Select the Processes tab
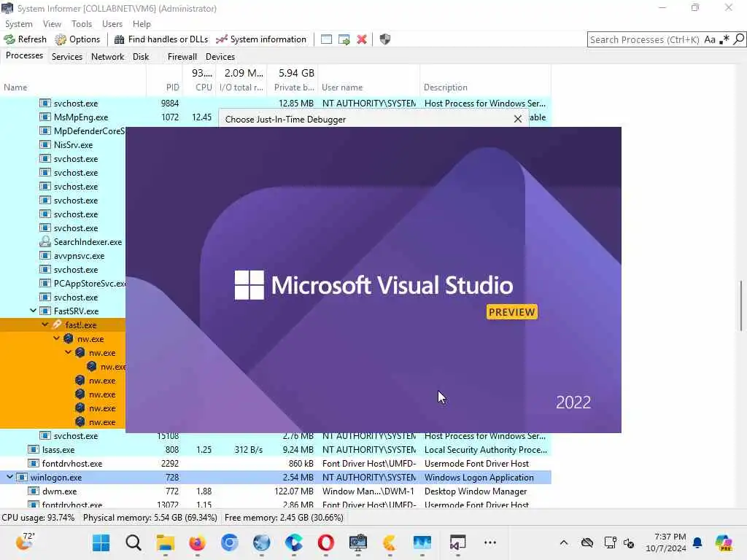This screenshot has height=560, width=747. tap(24, 55)
